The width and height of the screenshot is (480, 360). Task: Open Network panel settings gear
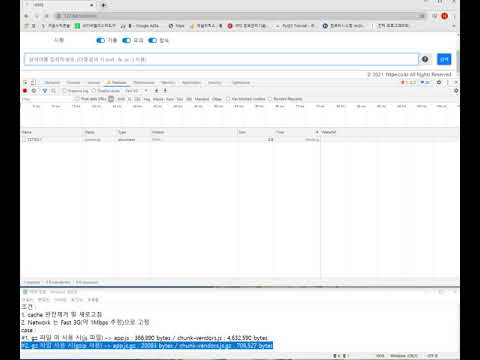[x=456, y=91]
